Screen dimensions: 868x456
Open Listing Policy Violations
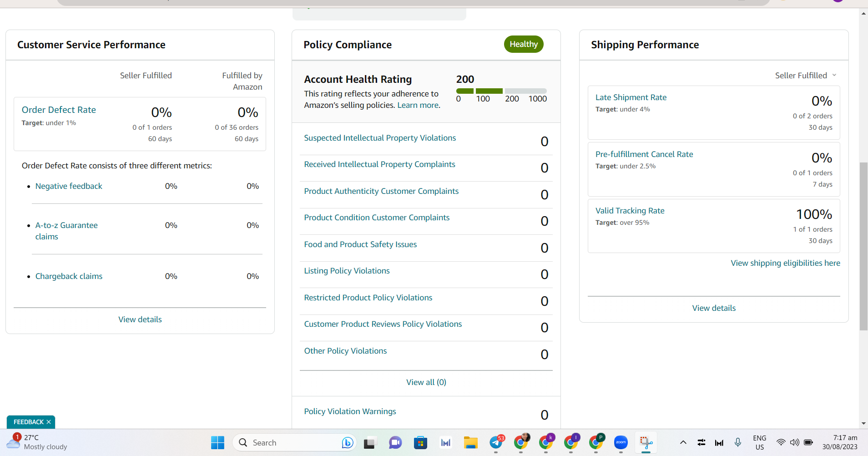tap(347, 271)
